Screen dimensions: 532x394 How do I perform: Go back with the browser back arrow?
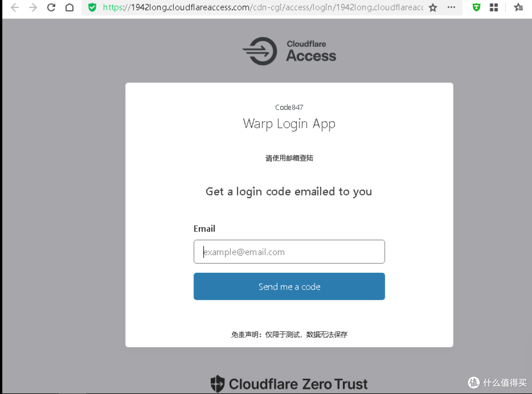(15, 7)
